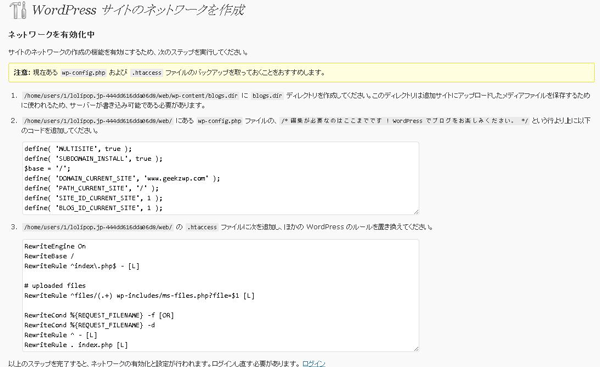Click the tools icon beside the page title
The width and height of the screenshot is (600, 367).
point(18,10)
